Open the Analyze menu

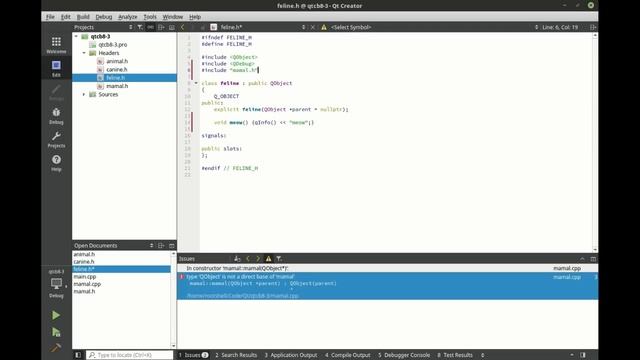click(128, 17)
